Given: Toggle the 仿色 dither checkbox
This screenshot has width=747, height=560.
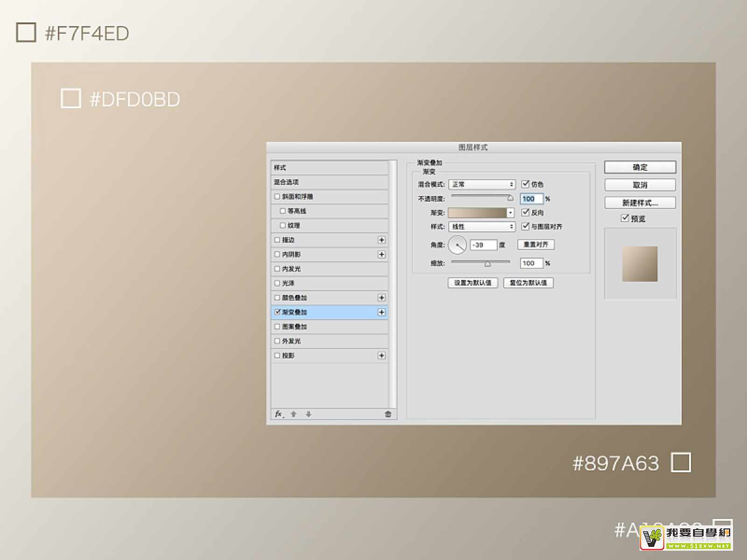Looking at the screenshot, I should pos(525,184).
